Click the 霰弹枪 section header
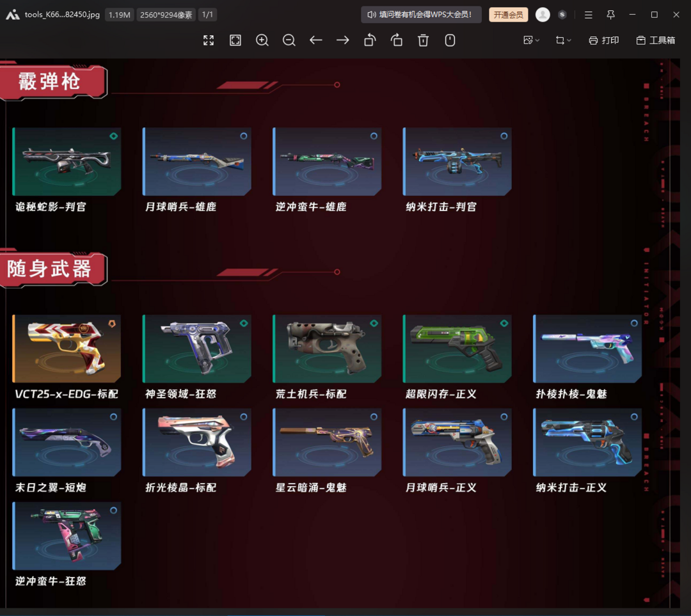This screenshot has width=691, height=616. point(52,82)
